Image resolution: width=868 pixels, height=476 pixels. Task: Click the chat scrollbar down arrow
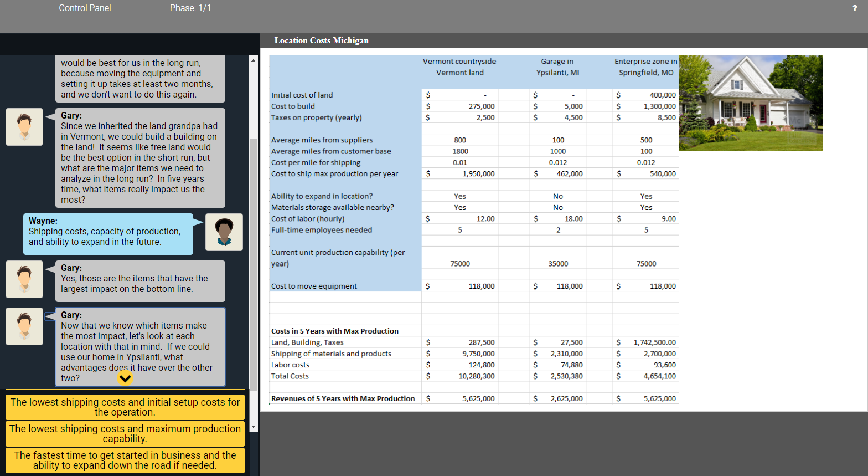tap(254, 427)
